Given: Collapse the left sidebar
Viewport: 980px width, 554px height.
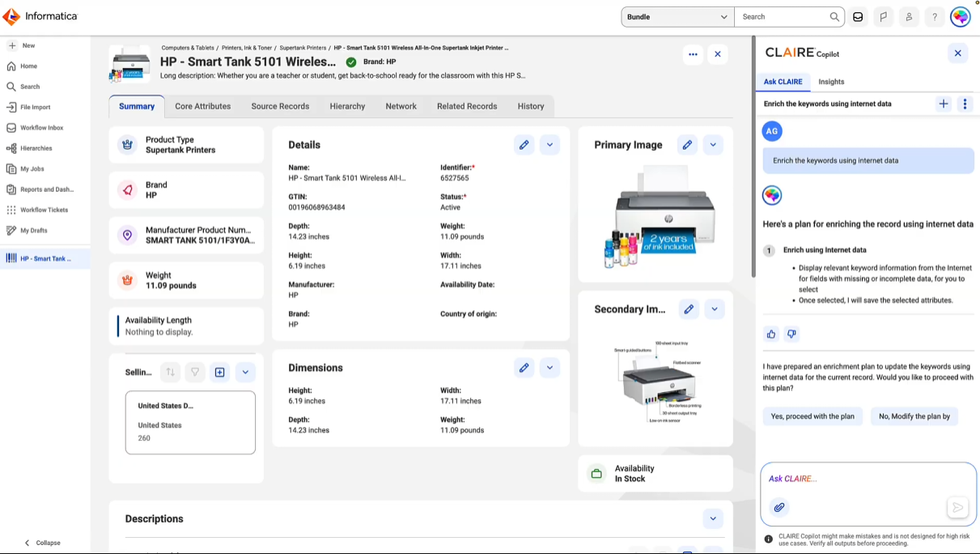Looking at the screenshot, I should tap(42, 543).
